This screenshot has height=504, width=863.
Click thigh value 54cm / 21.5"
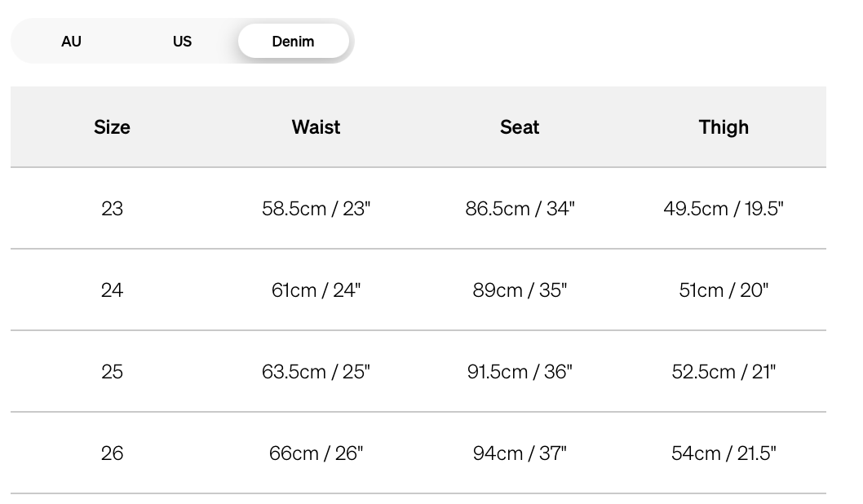pos(724,453)
